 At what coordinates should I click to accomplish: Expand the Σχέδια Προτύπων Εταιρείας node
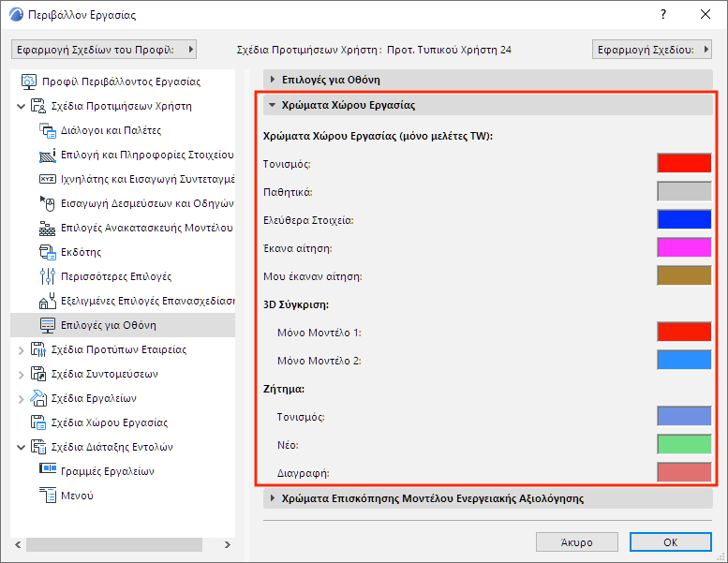pyautogui.click(x=22, y=349)
